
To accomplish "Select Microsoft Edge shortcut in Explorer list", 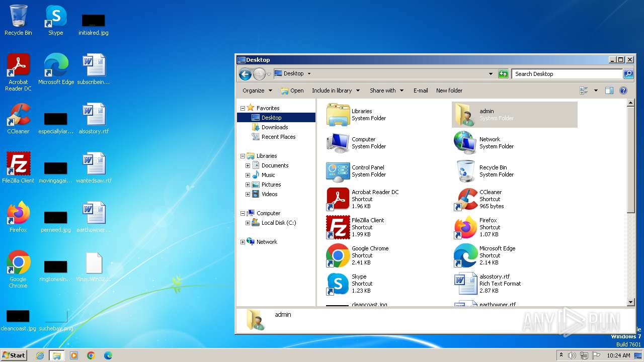I will click(x=515, y=255).
